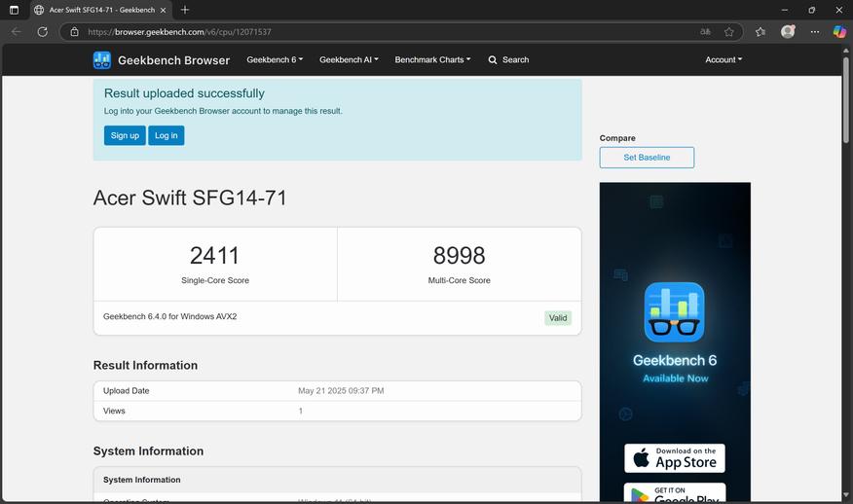Open the read aloud / translate icon
This screenshot has width=853, height=504.
click(x=705, y=31)
